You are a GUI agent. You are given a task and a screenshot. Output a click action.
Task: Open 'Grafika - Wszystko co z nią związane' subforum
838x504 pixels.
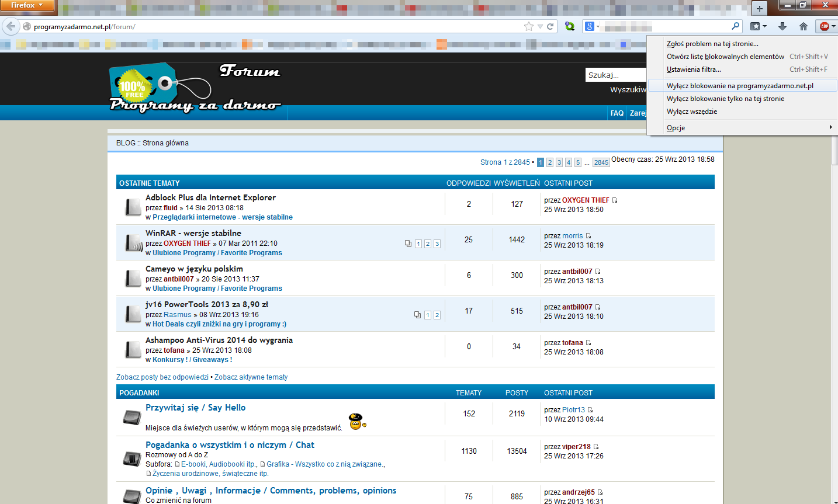click(x=324, y=464)
